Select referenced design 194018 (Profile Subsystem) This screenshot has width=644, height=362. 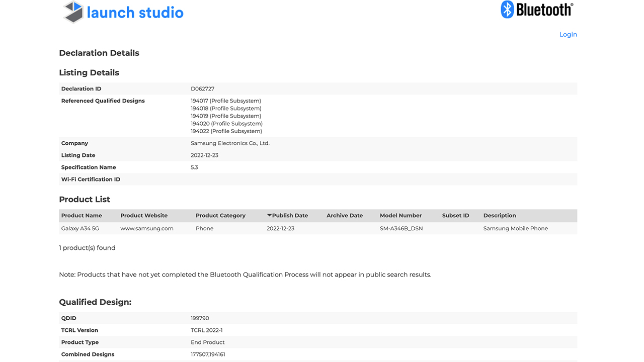click(226, 109)
